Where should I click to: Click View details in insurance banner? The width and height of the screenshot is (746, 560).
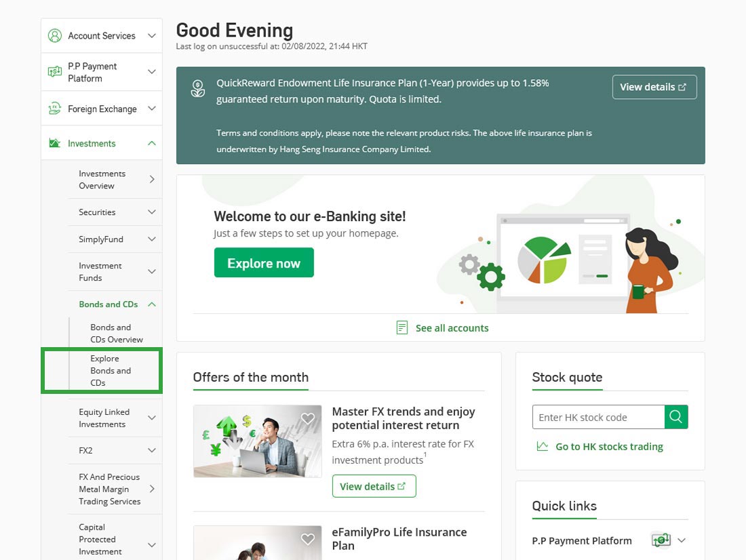pyautogui.click(x=654, y=87)
